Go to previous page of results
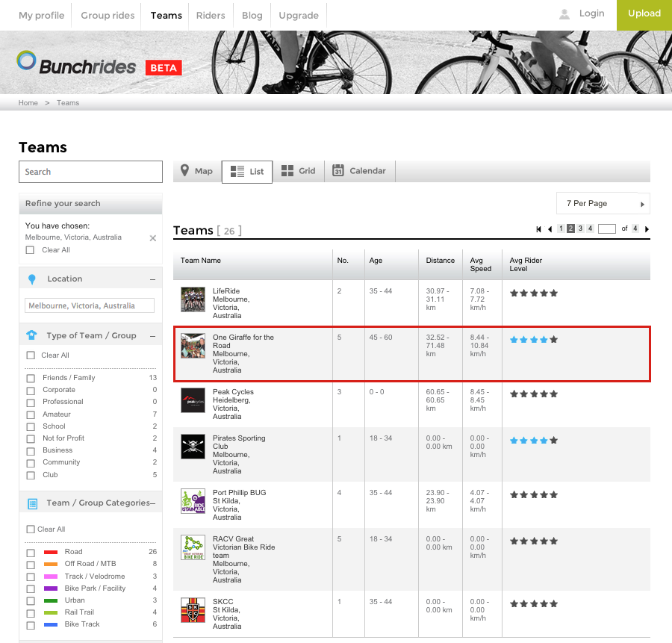672x643 pixels. click(550, 229)
